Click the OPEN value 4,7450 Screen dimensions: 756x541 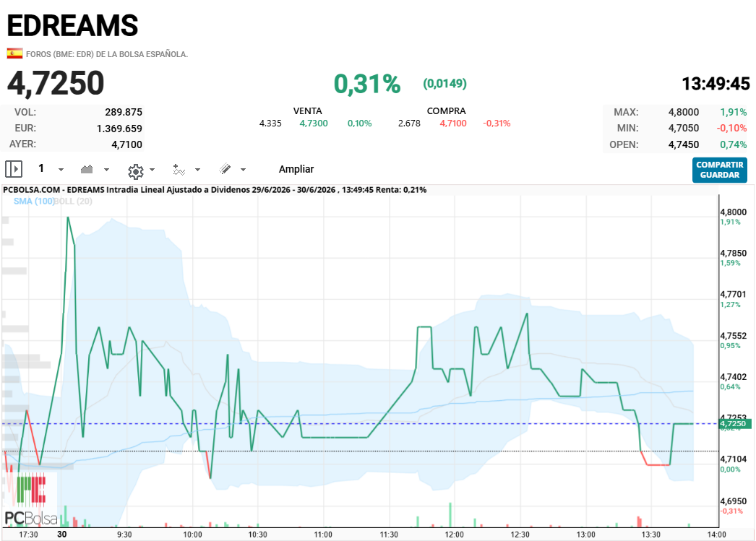point(684,144)
